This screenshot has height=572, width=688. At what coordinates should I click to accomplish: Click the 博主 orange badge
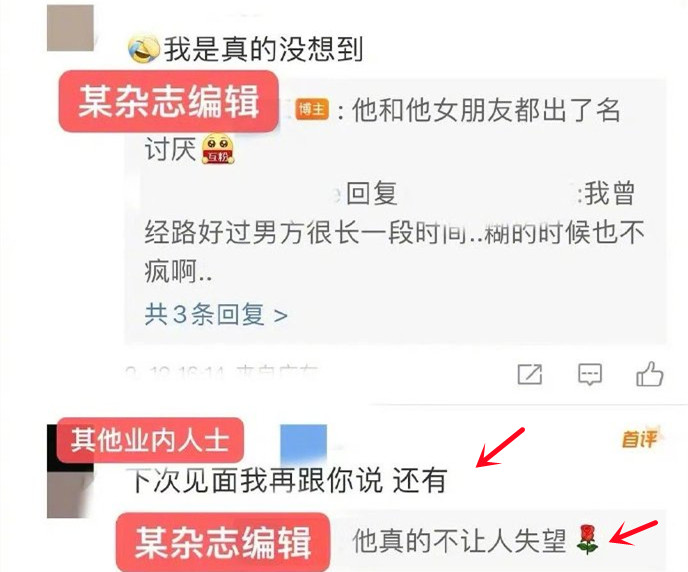[312, 109]
